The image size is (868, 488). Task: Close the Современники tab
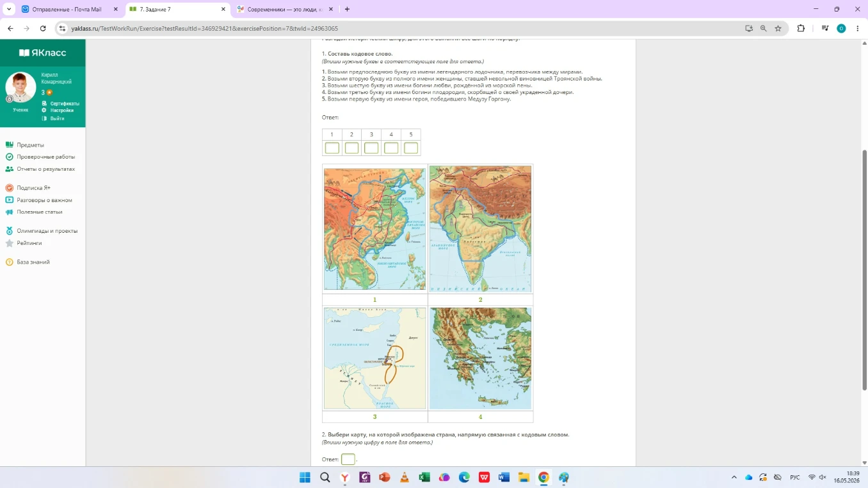(x=331, y=10)
